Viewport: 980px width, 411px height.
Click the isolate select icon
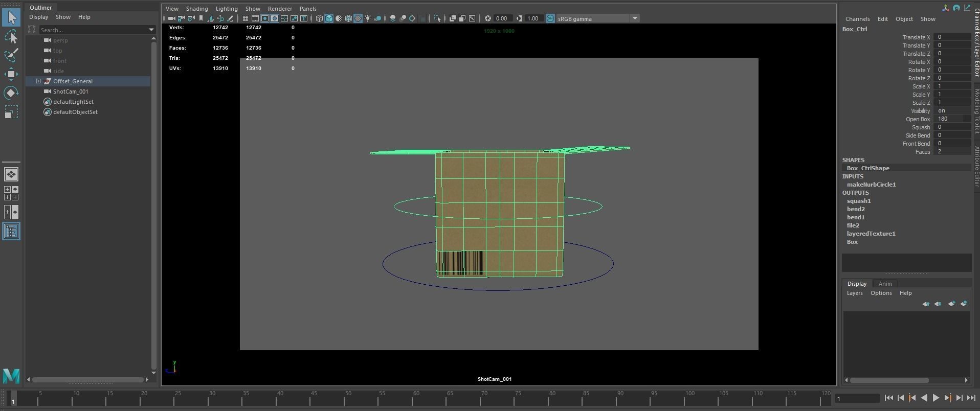[x=437, y=18]
